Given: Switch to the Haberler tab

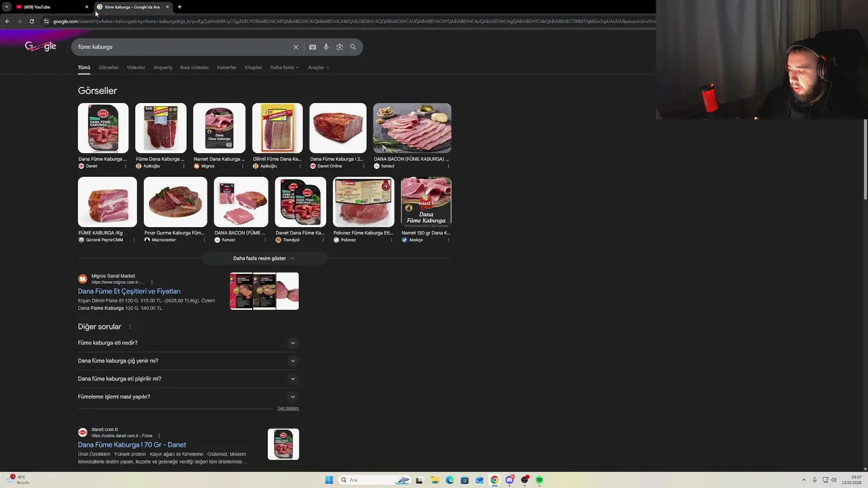Looking at the screenshot, I should pos(226,67).
